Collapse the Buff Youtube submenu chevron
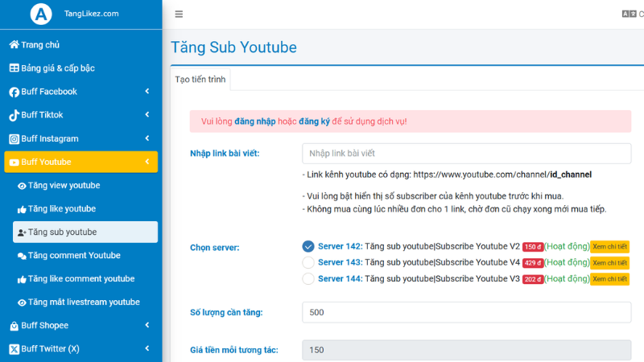This screenshot has width=644, height=362. (147, 162)
